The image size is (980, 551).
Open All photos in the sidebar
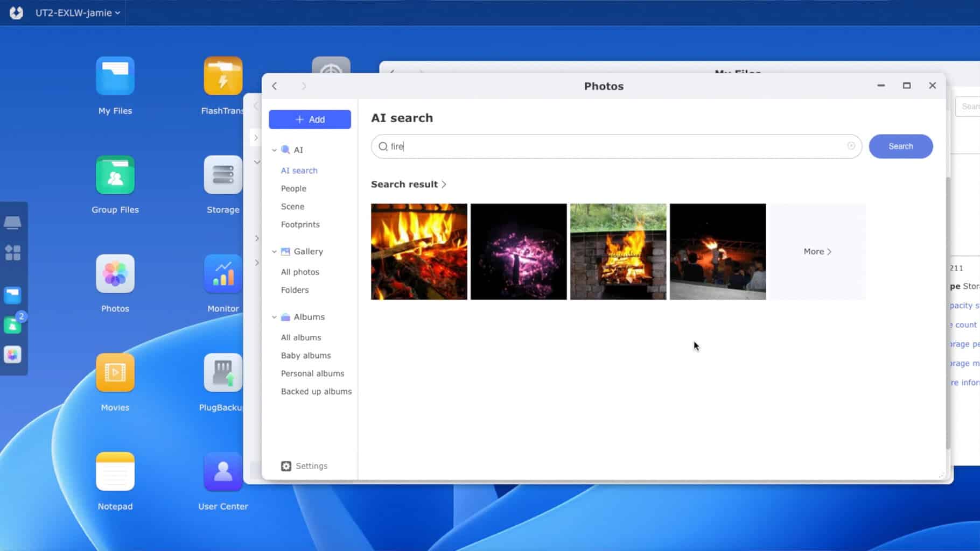[x=300, y=272]
